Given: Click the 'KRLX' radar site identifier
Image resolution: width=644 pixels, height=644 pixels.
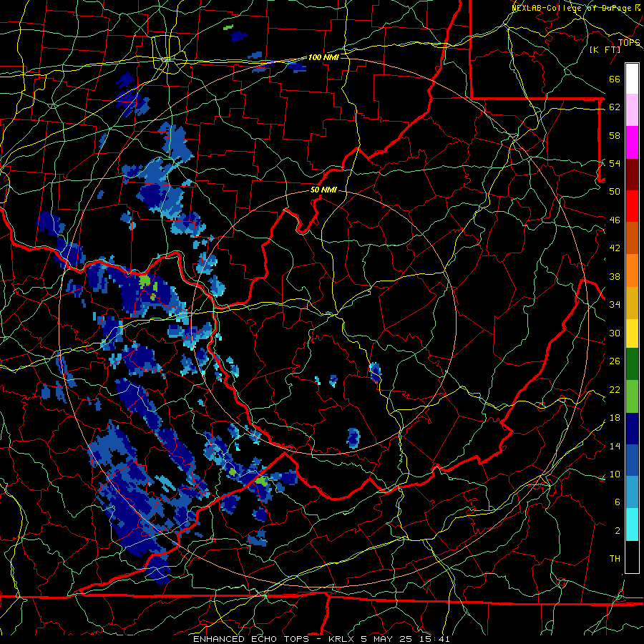Looking at the screenshot, I should click(x=343, y=639).
